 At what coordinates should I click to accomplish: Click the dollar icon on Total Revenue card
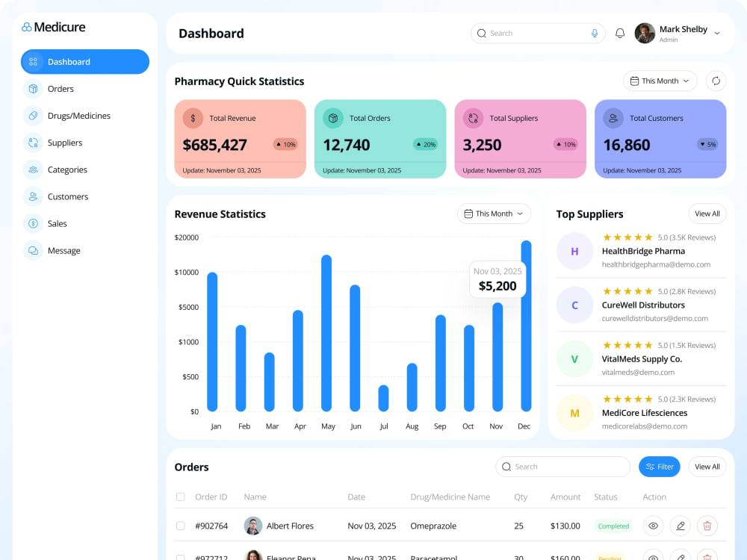193,118
